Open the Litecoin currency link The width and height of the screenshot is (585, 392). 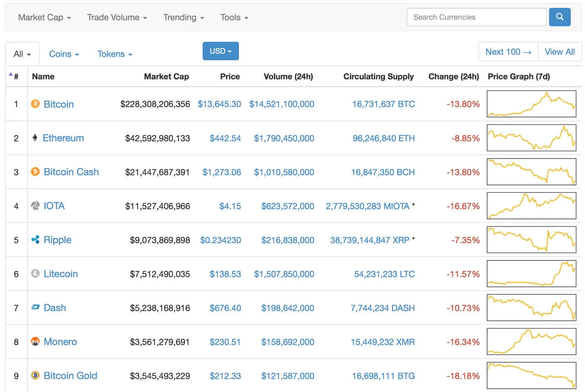point(61,274)
